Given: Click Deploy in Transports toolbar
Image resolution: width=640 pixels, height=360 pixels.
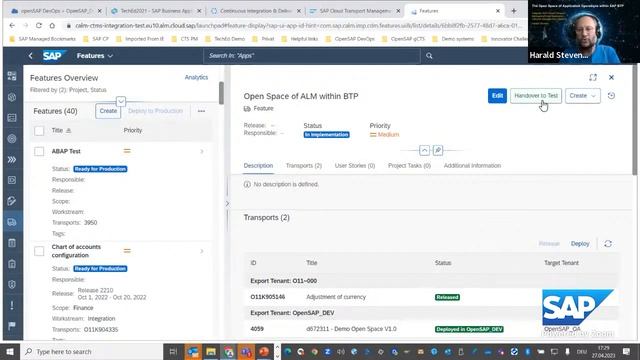Looking at the screenshot, I should pyautogui.click(x=580, y=244).
